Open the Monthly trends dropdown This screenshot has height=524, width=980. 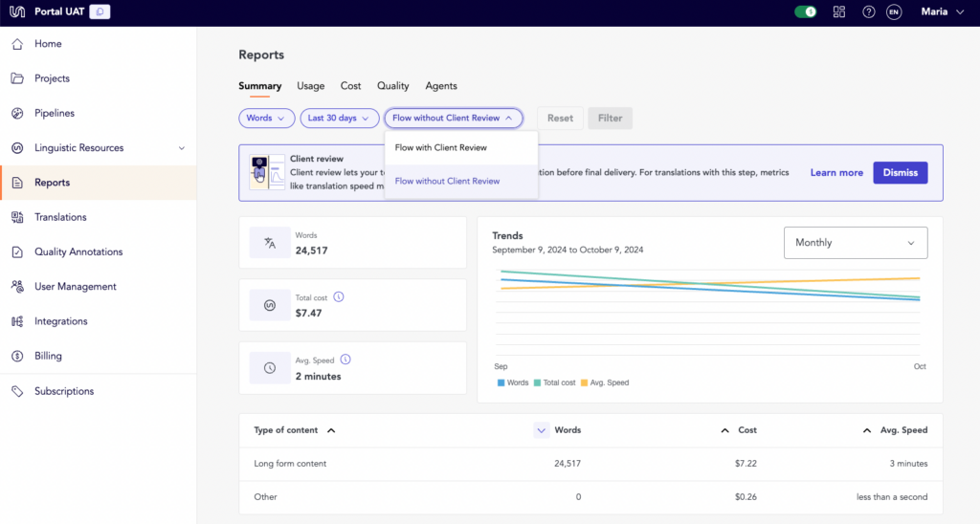point(856,243)
